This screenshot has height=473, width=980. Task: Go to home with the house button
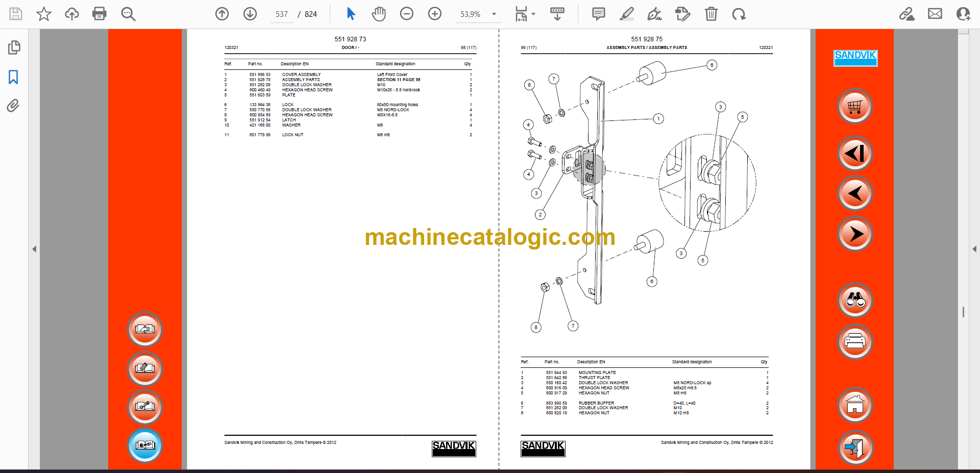coord(855,406)
